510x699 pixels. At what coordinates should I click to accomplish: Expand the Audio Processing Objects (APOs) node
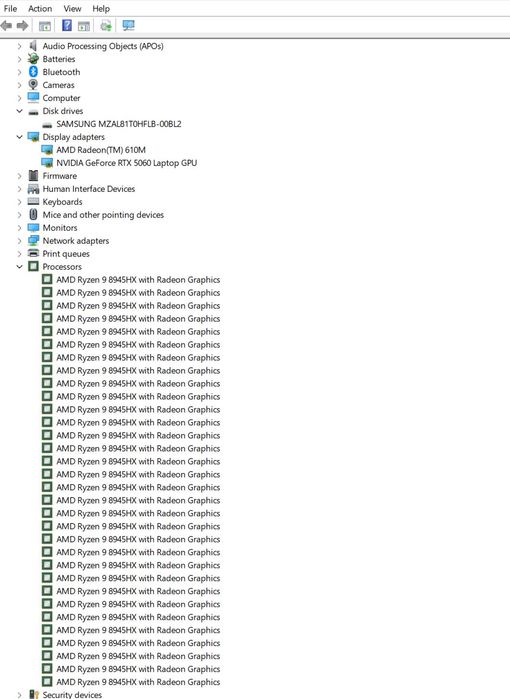19,46
